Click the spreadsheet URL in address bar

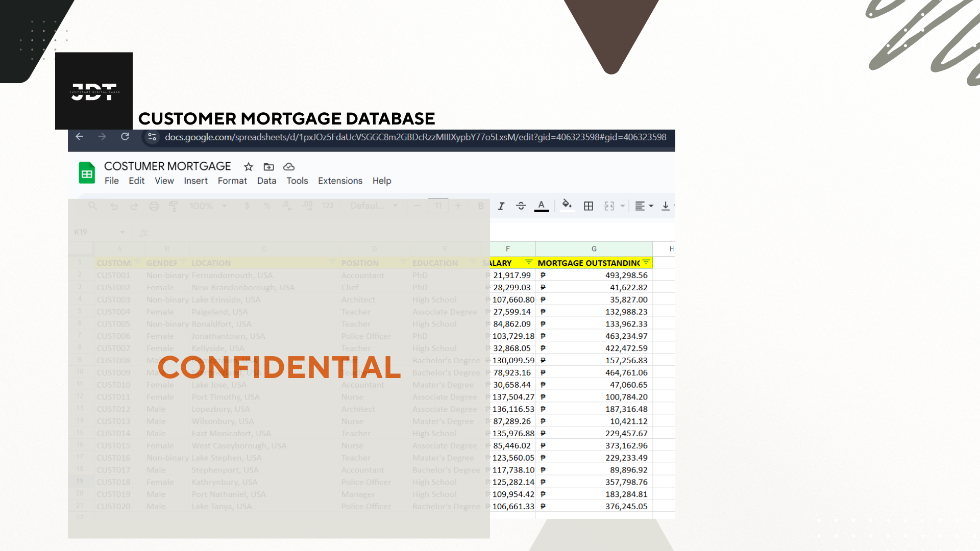tap(415, 137)
